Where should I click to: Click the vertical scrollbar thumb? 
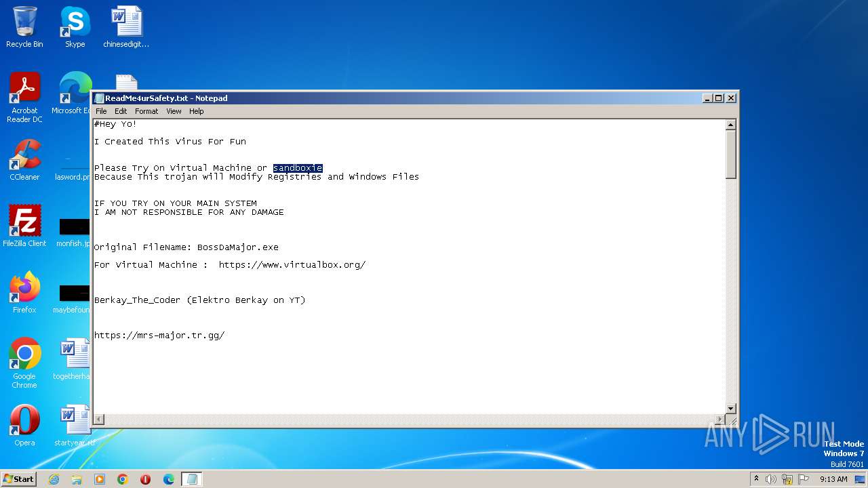731,155
